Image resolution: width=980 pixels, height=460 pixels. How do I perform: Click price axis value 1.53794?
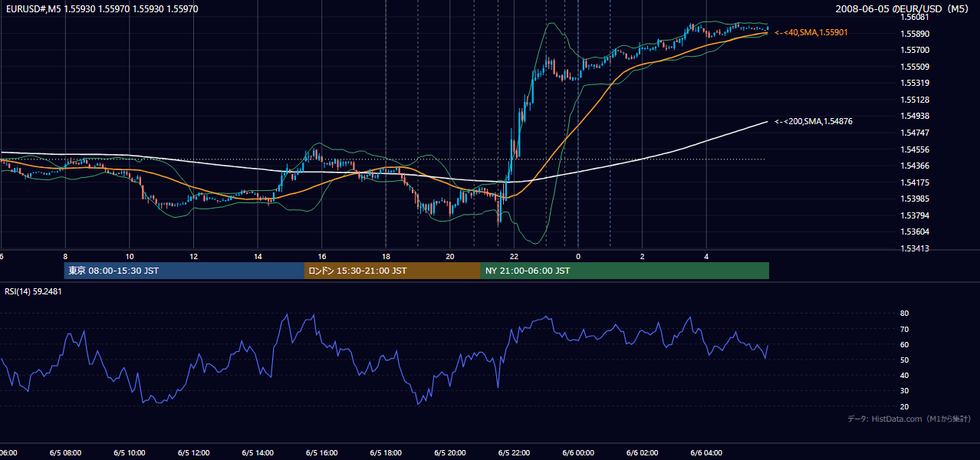click(x=914, y=215)
